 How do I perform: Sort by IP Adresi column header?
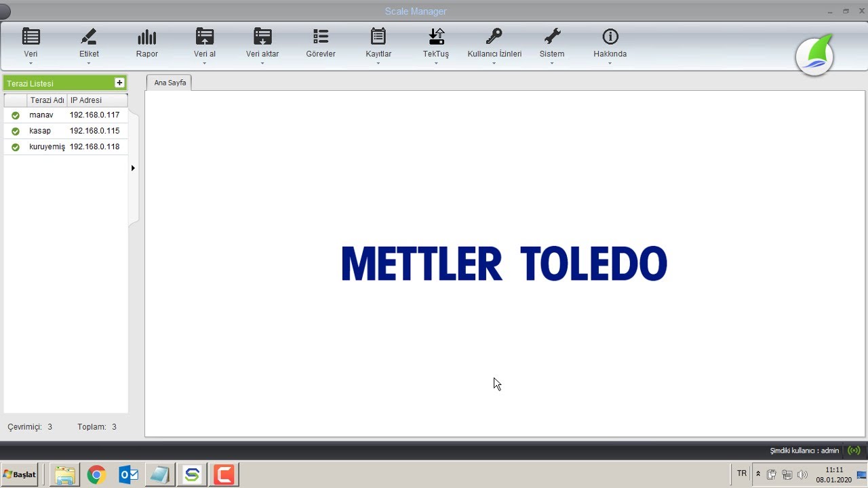[x=97, y=100]
